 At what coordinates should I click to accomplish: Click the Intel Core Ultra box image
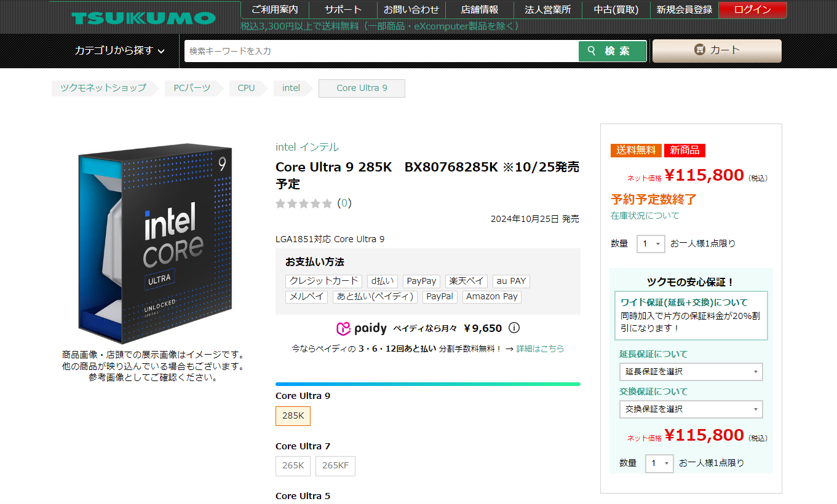pos(155,243)
